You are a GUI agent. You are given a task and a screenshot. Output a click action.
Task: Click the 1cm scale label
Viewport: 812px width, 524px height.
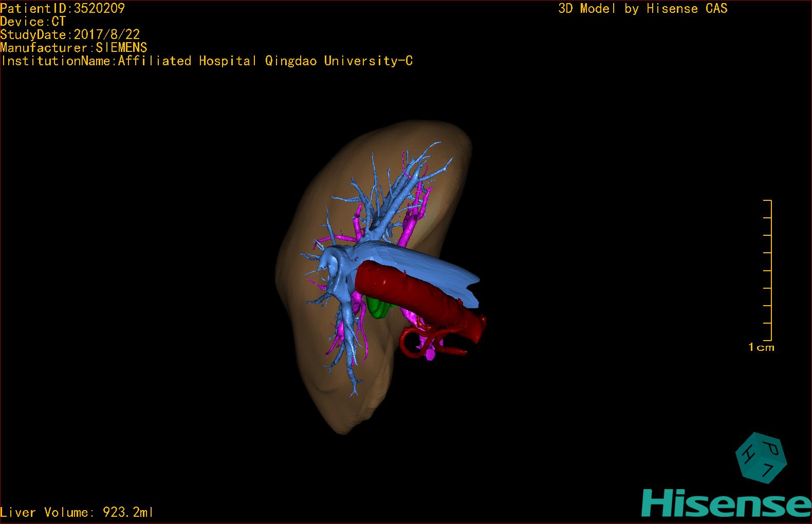coord(761,348)
